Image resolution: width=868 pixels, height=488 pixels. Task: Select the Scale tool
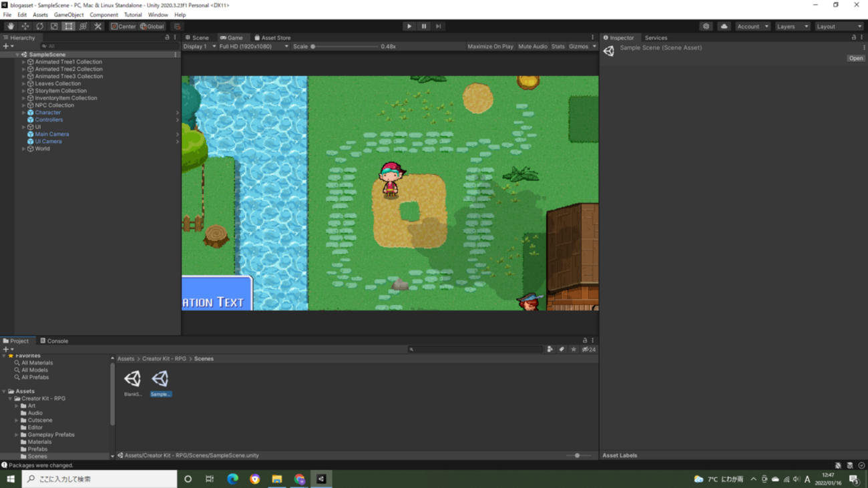click(54, 27)
